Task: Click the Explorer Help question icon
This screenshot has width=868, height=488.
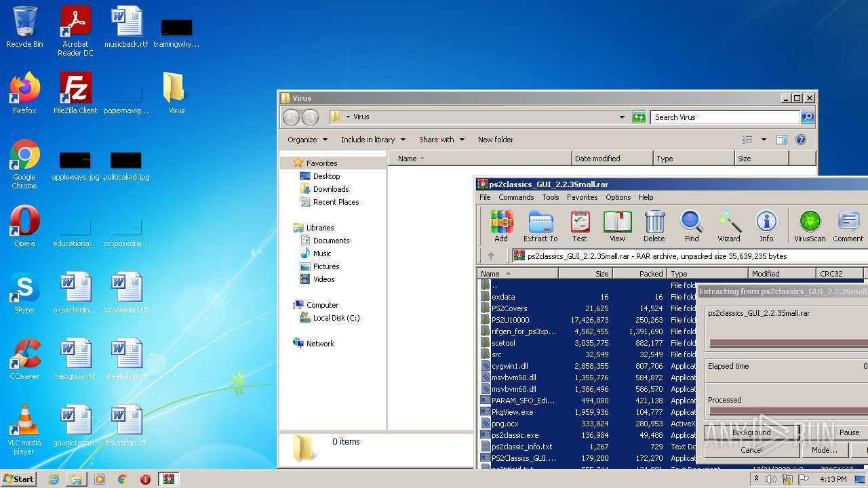Action: [801, 140]
